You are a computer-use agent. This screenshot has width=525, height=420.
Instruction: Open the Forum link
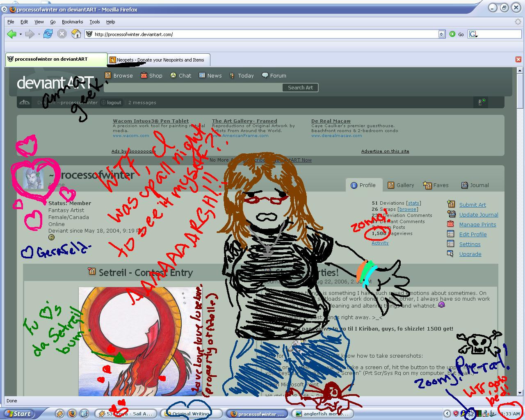(x=274, y=75)
